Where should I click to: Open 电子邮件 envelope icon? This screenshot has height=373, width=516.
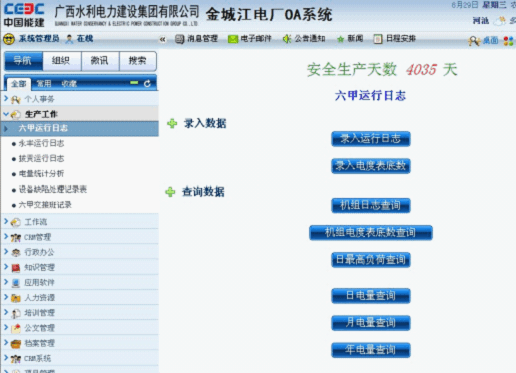[x=233, y=39]
